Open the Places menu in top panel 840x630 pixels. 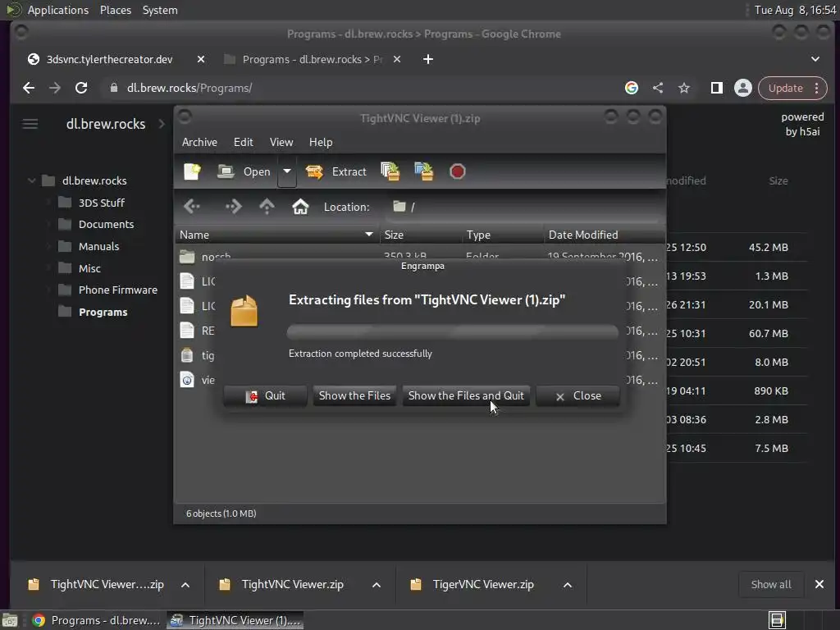pos(116,10)
